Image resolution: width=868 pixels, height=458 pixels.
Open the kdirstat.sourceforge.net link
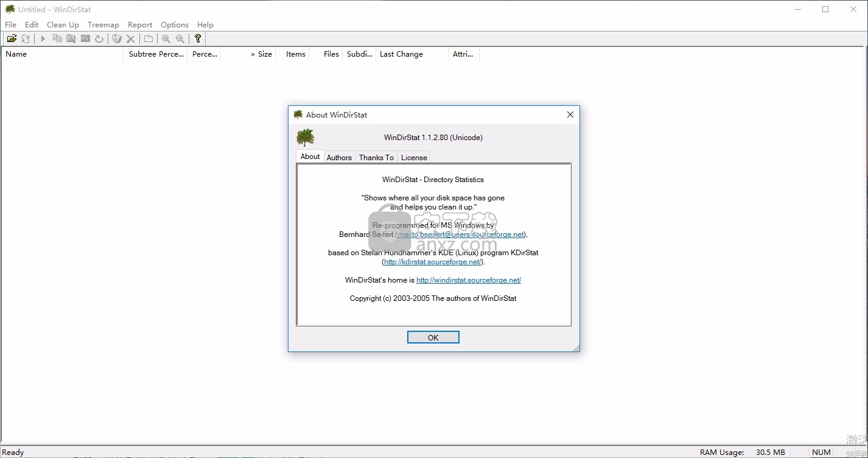tap(433, 262)
